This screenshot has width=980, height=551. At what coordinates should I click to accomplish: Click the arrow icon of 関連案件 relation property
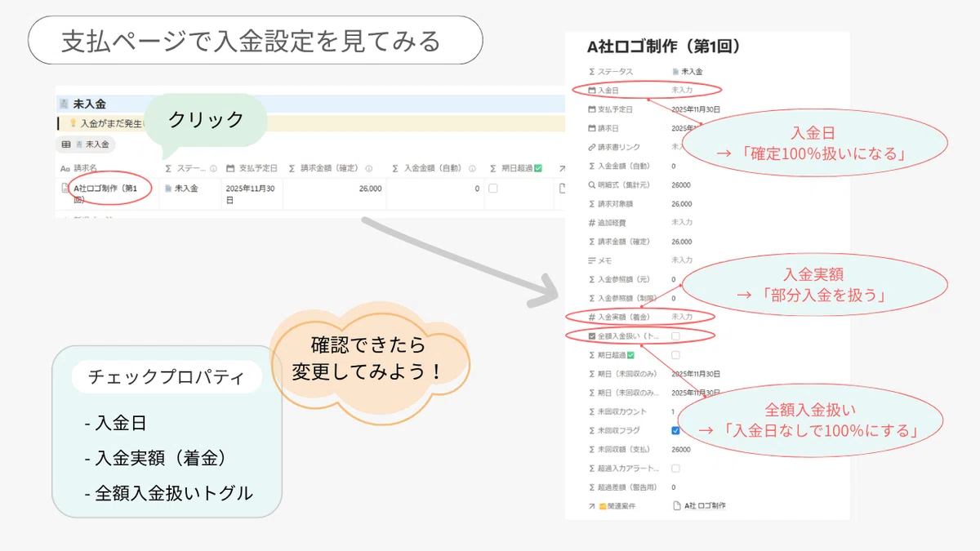pyautogui.click(x=592, y=506)
